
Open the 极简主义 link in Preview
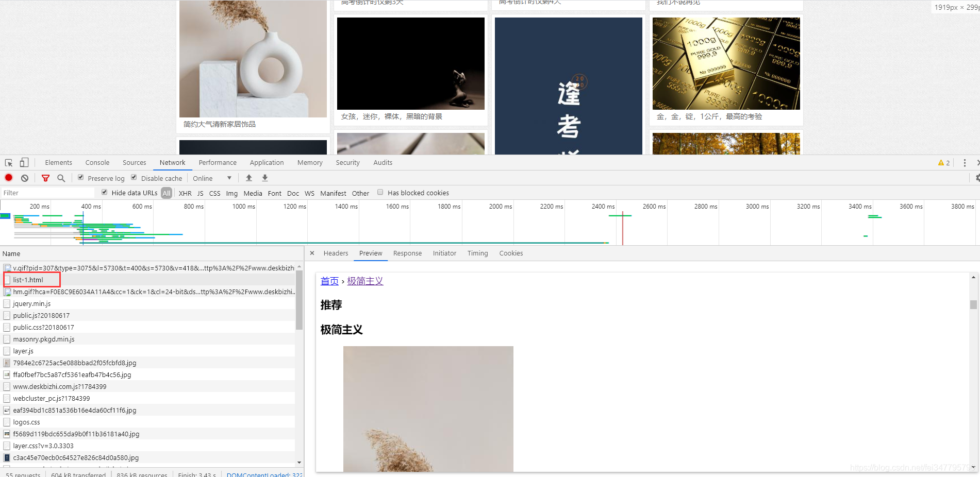365,281
